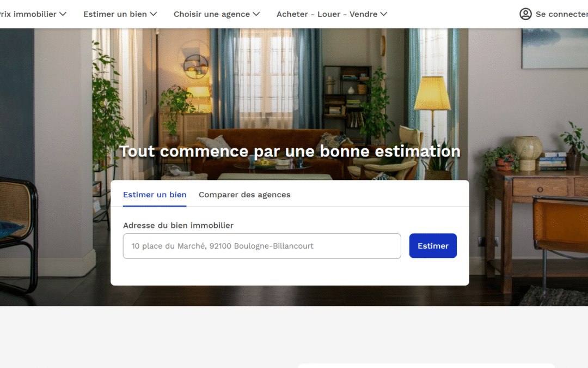Select the Estimer un bien tab
Screen dimensions: 588x368
tap(155, 195)
